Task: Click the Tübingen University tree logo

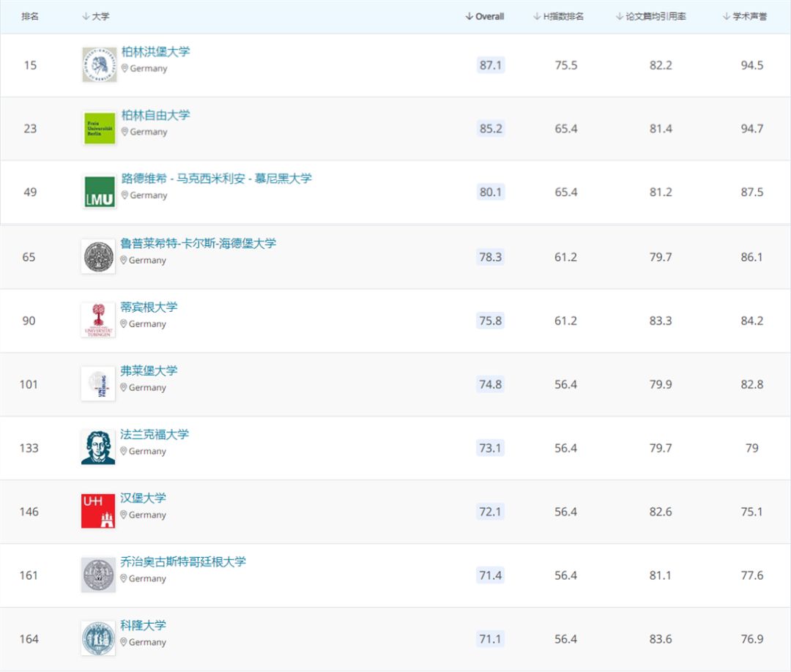Action: 98,321
